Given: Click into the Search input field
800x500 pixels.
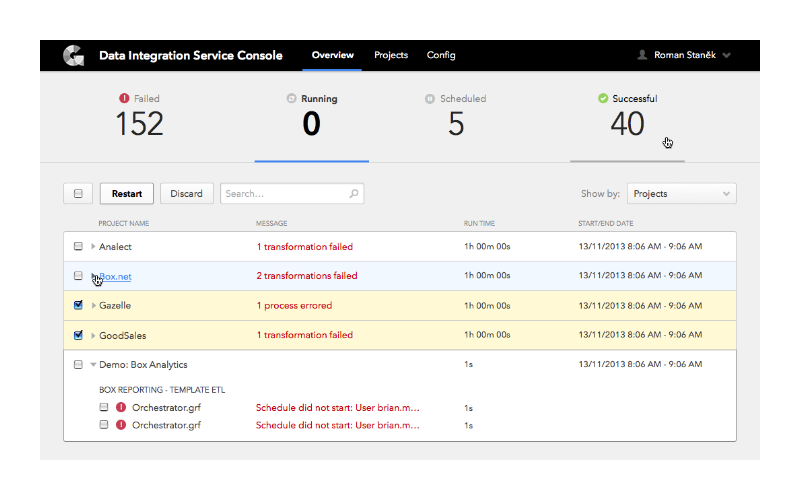Looking at the screenshot, I should point(292,193).
